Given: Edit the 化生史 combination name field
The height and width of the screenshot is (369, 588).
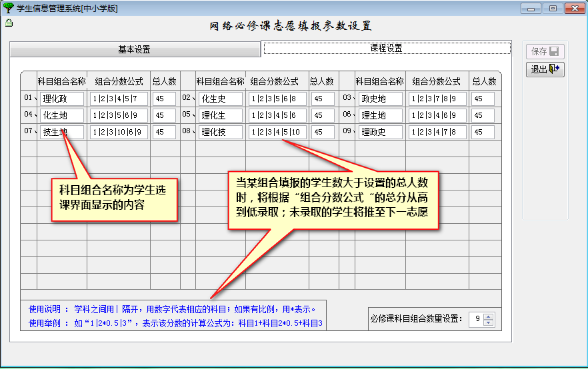Looking at the screenshot, I should [x=221, y=99].
